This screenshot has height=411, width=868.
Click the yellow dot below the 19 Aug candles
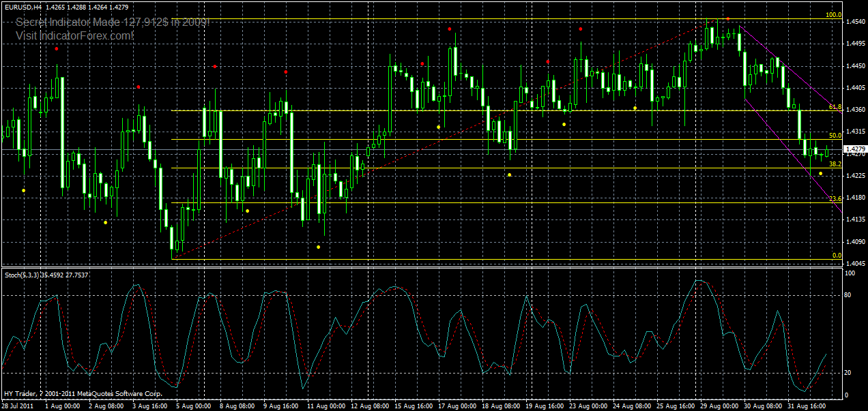click(x=564, y=123)
